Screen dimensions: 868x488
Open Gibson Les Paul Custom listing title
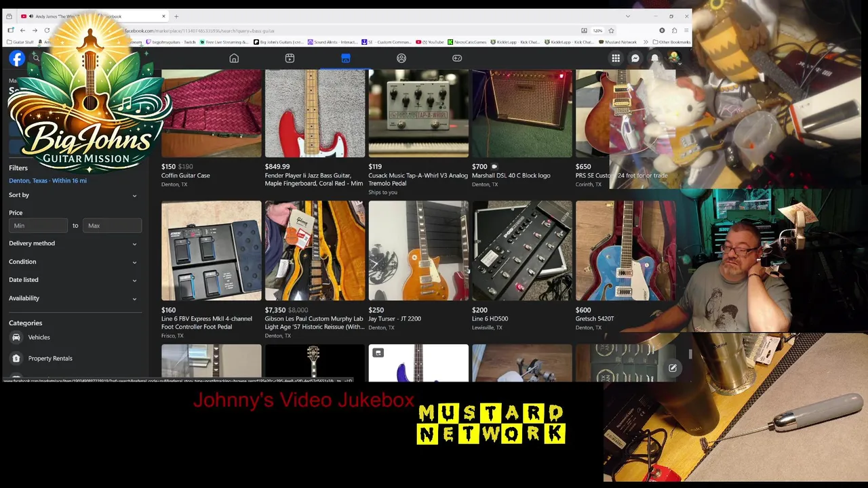(x=315, y=323)
